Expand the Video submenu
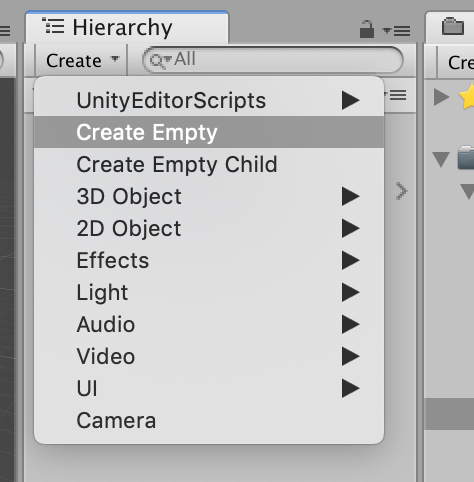The image size is (474, 482). pos(209,356)
